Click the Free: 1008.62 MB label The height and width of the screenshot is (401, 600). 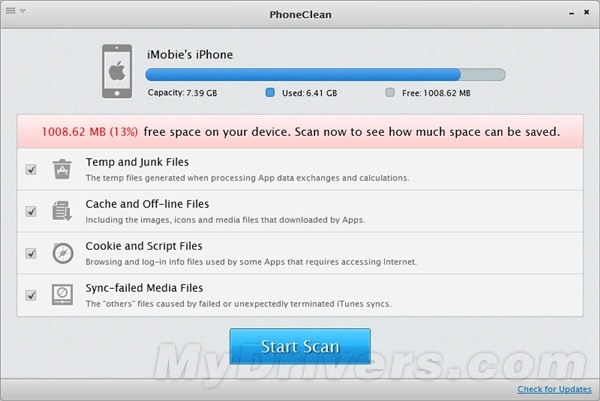[436, 93]
